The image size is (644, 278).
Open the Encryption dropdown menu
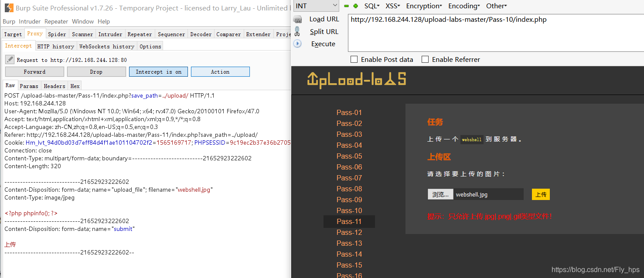point(424,6)
